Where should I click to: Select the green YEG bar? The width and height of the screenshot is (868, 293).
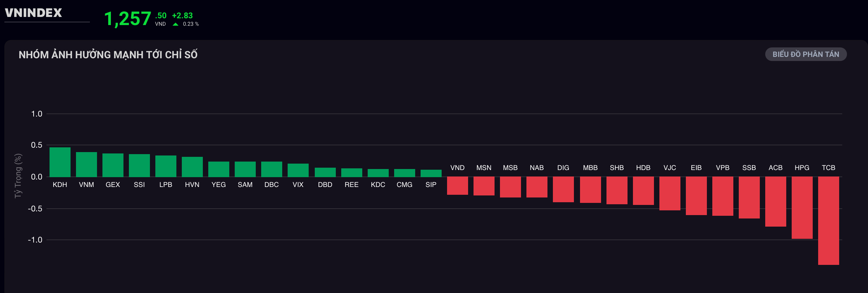click(x=219, y=169)
